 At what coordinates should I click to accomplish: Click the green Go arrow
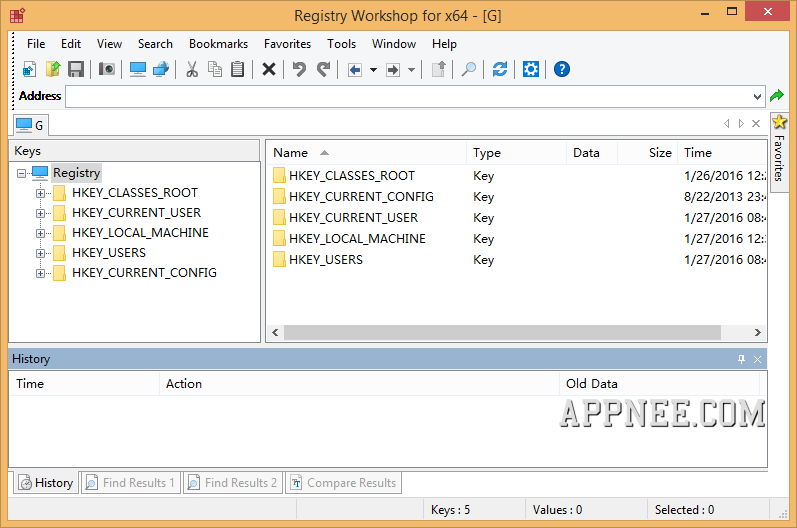(x=777, y=96)
